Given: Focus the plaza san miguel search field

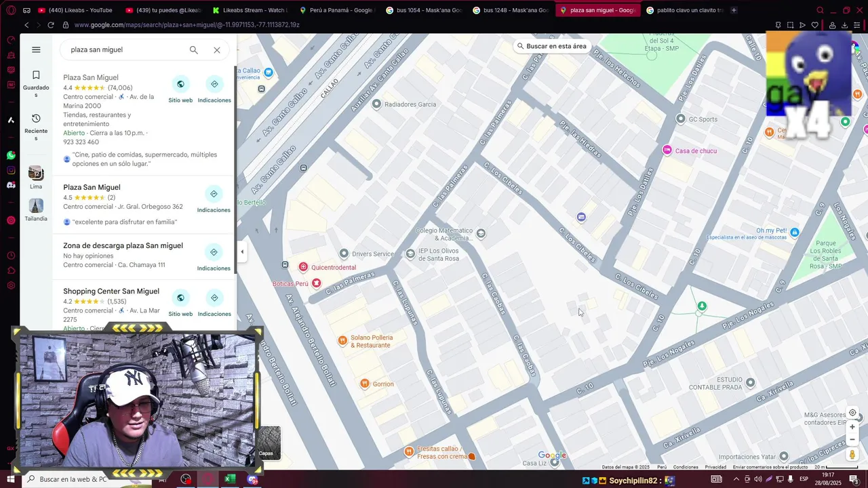Looking at the screenshot, I should coord(125,49).
